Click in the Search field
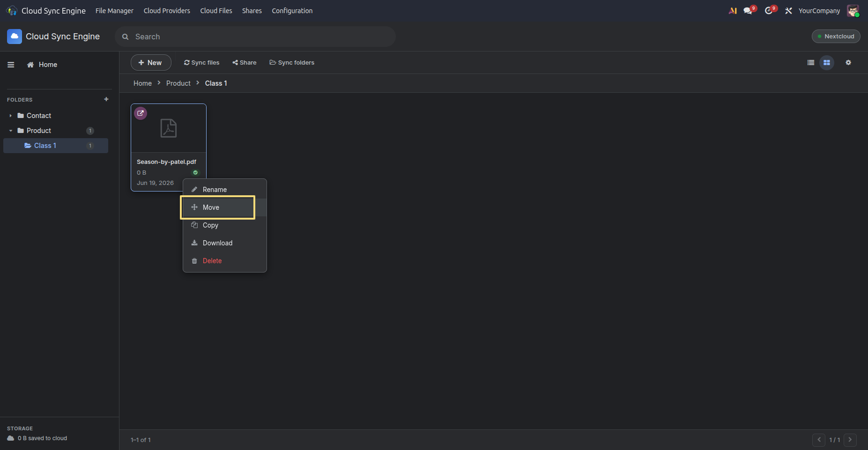This screenshot has width=868, height=450. click(255, 37)
